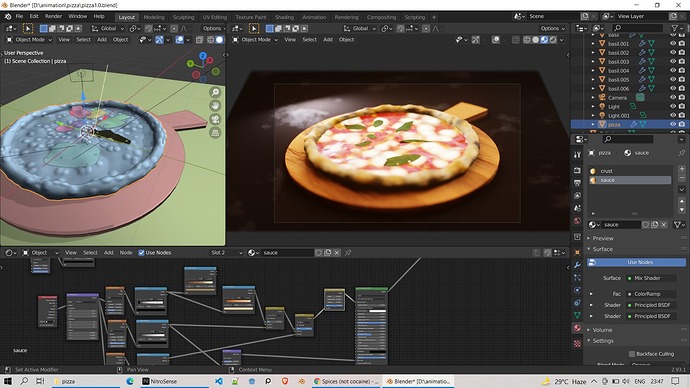690x388 pixels.
Task: Enable Backface Culling checkbox
Action: click(632, 354)
